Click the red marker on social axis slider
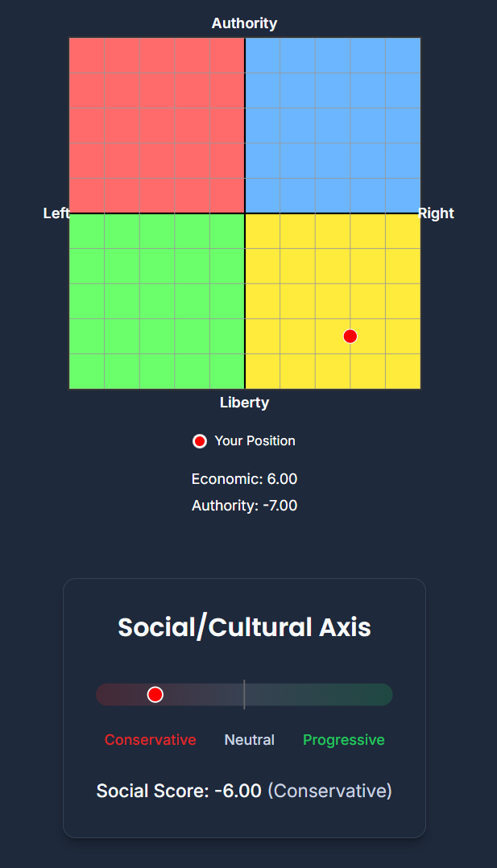Viewport: 497px width, 868px height. (155, 695)
